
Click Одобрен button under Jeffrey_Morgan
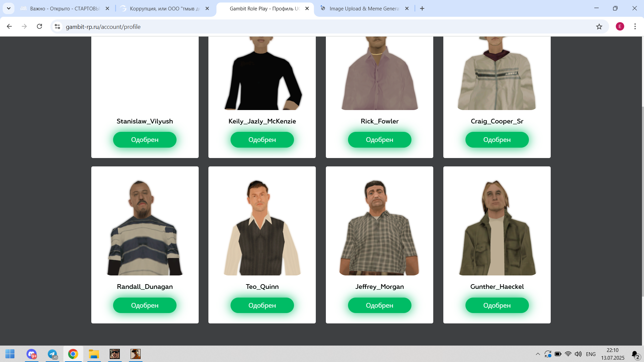point(380,305)
